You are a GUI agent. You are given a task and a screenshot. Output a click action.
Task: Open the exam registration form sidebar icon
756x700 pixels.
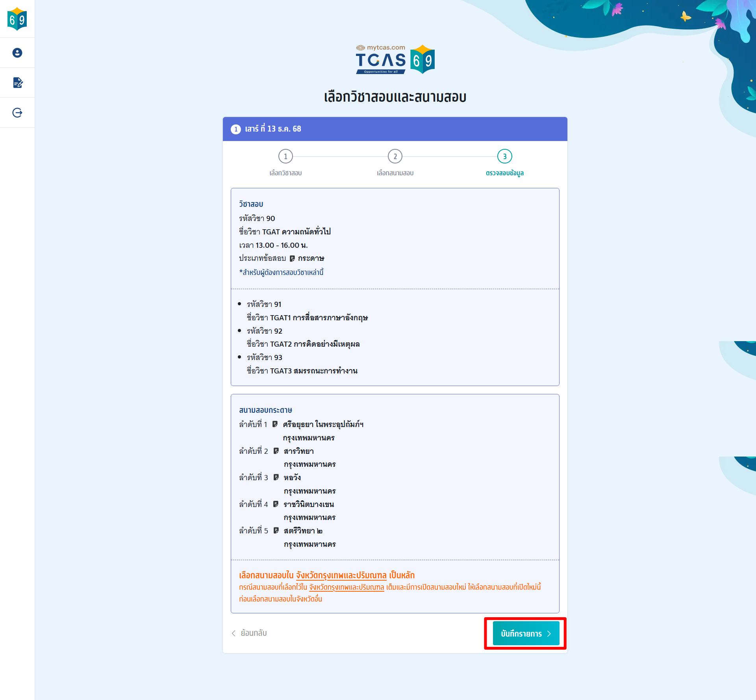coord(17,83)
